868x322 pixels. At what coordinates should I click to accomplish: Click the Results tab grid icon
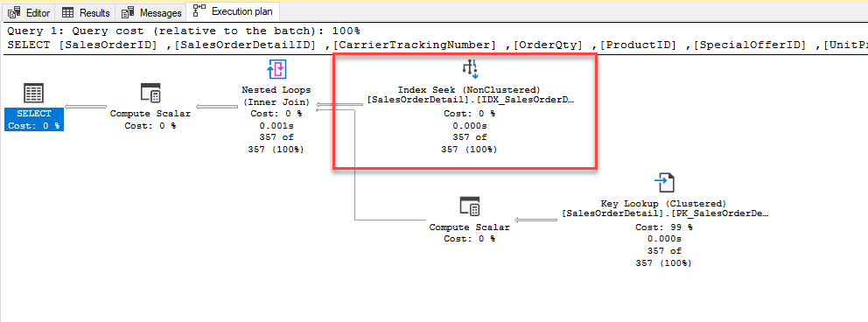(68, 12)
